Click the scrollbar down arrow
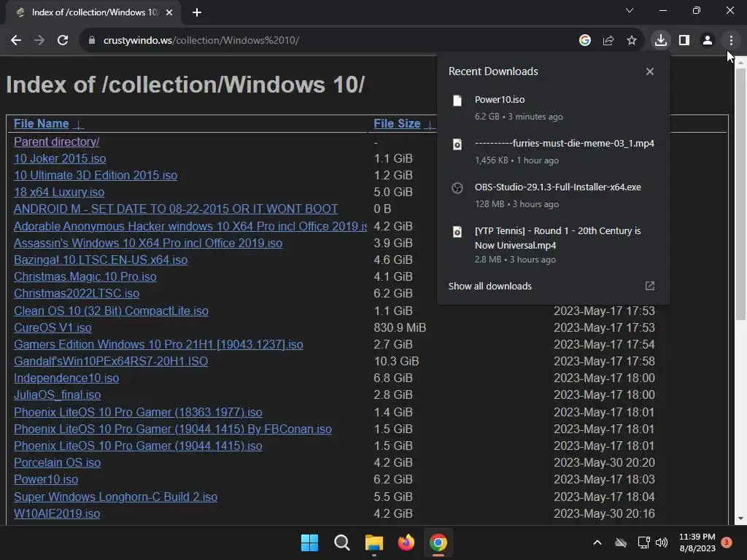This screenshot has width=747, height=560. (x=741, y=518)
